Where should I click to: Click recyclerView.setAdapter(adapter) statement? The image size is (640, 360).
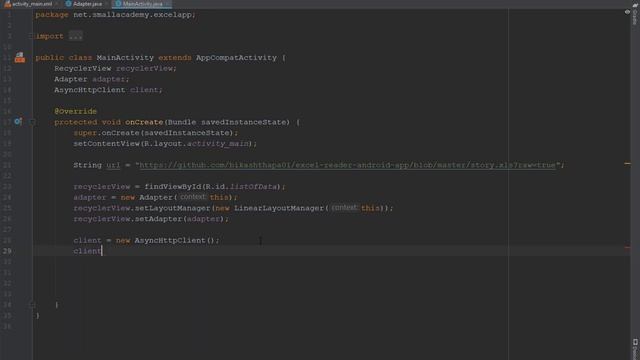pyautogui.click(x=151, y=219)
